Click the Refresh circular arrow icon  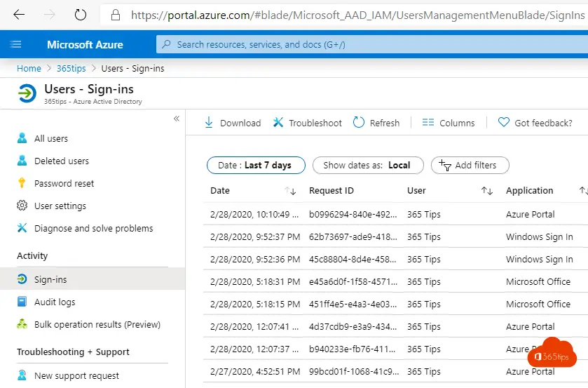click(359, 123)
